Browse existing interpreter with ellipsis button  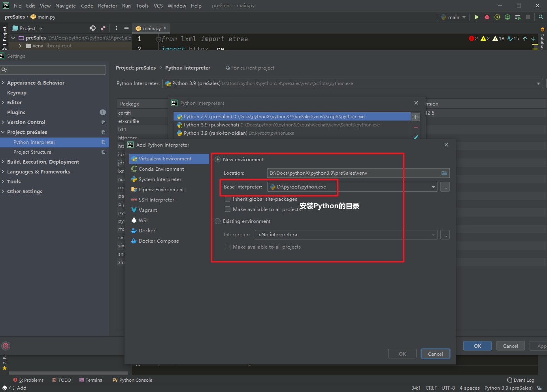[445, 235]
